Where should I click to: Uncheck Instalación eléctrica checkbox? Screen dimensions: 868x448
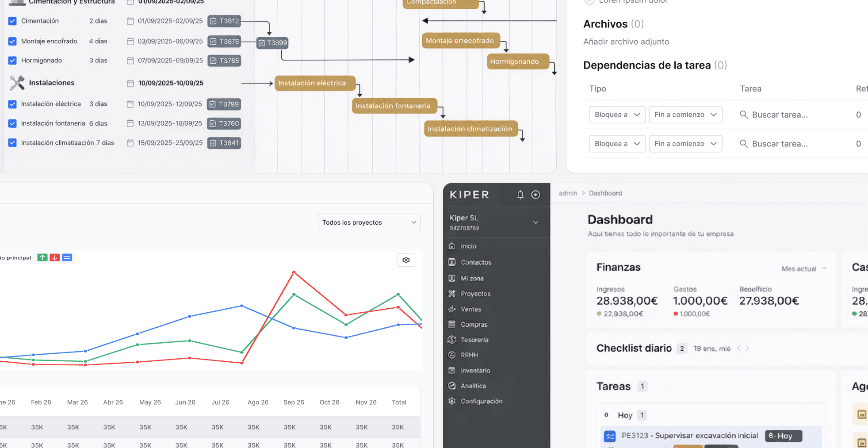tap(12, 104)
